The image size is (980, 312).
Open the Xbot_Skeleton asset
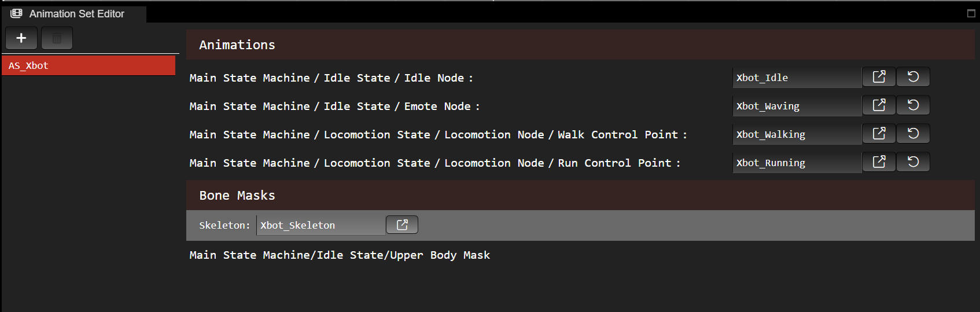click(x=402, y=225)
